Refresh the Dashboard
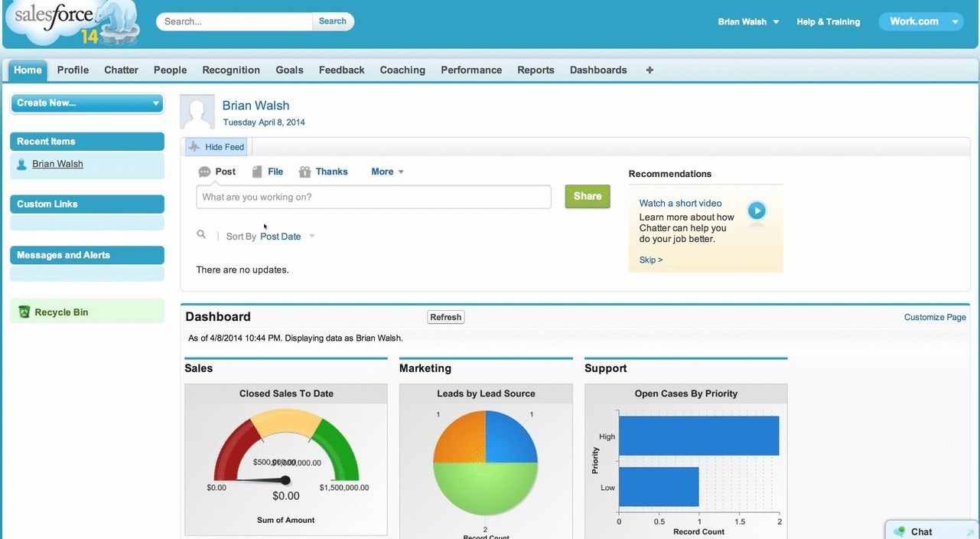 point(446,317)
